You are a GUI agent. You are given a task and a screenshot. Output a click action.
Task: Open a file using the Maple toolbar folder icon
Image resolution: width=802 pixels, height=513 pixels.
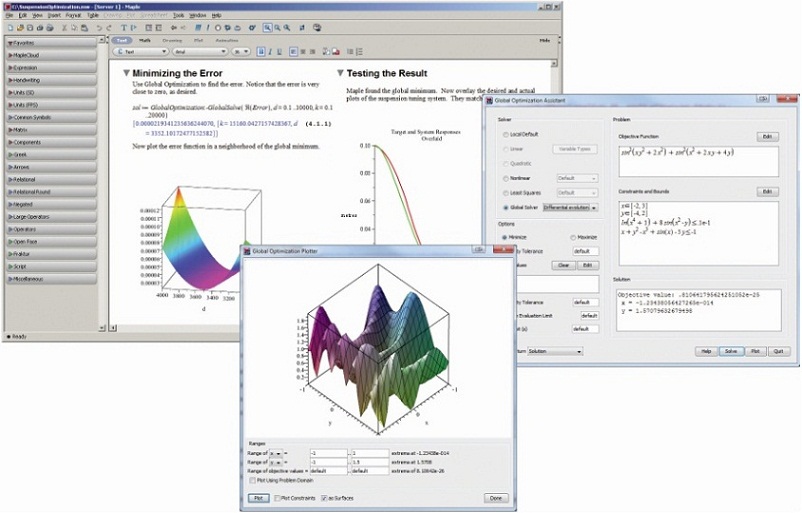coord(20,28)
